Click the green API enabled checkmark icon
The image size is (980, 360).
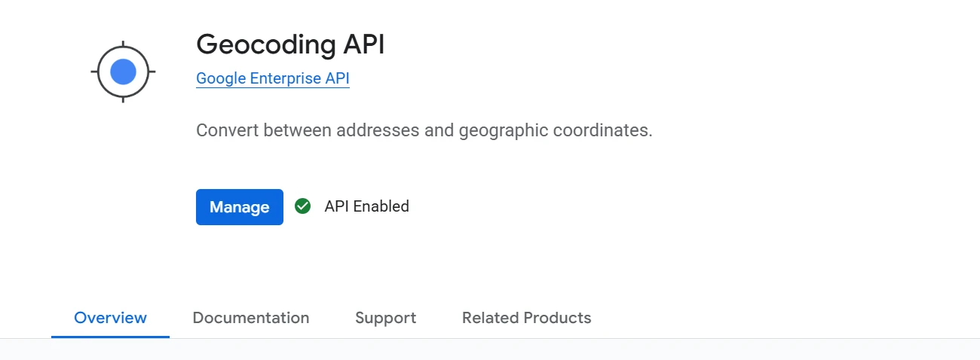coord(303,206)
